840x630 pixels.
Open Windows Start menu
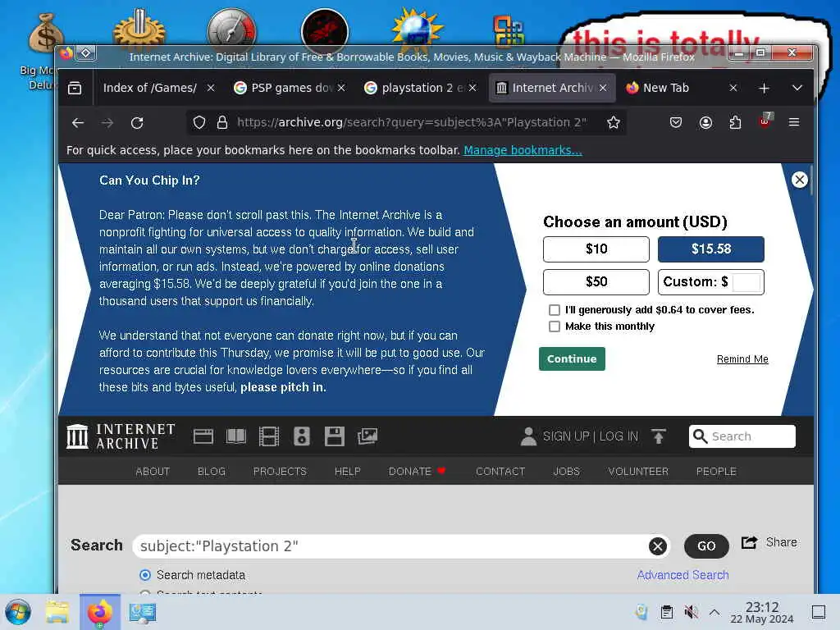click(18, 612)
